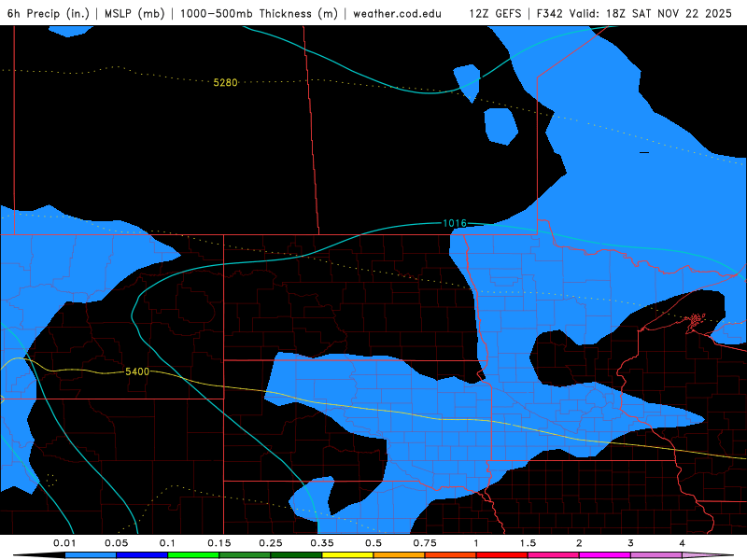Click the 0.1 legend value
The height and width of the screenshot is (560, 747).
coord(167,543)
